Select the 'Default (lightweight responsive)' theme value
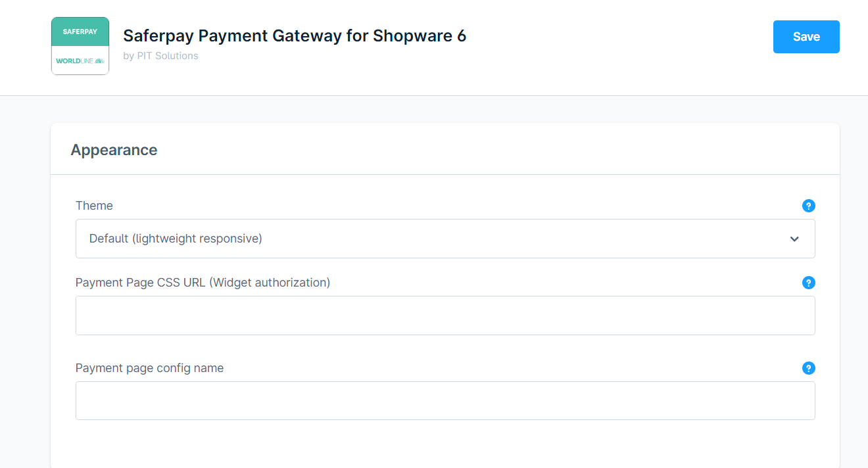868x468 pixels. (176, 239)
